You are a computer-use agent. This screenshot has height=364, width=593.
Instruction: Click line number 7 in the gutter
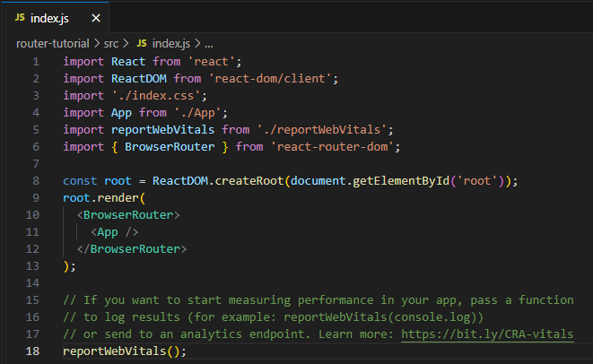pyautogui.click(x=36, y=164)
